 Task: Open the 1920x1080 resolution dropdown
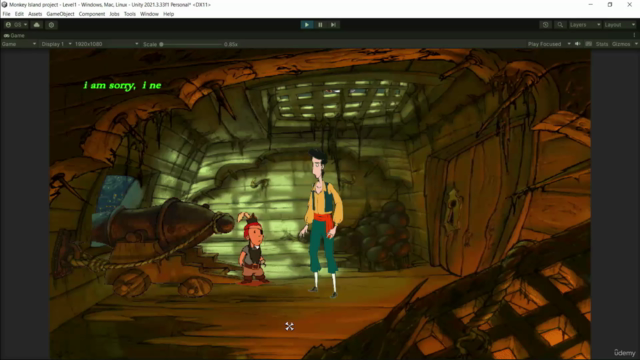pyautogui.click(x=106, y=44)
